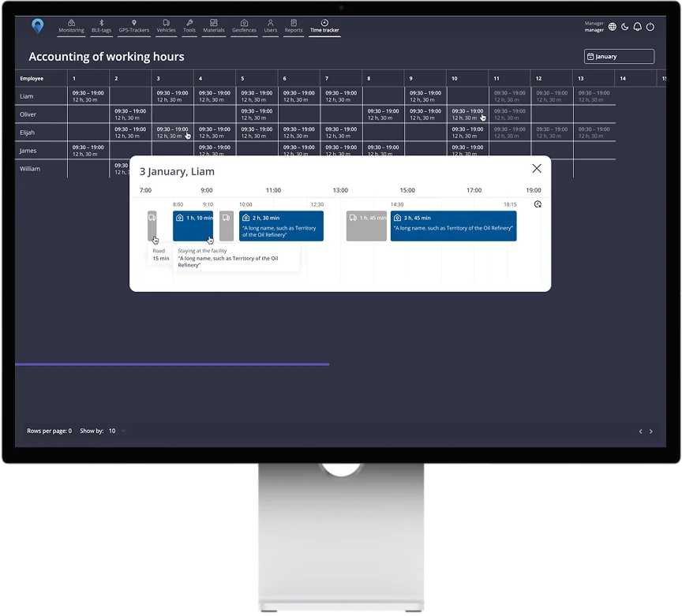This screenshot has width=682, height=616.
Task: Click the notifications bell icon
Action: tap(637, 27)
